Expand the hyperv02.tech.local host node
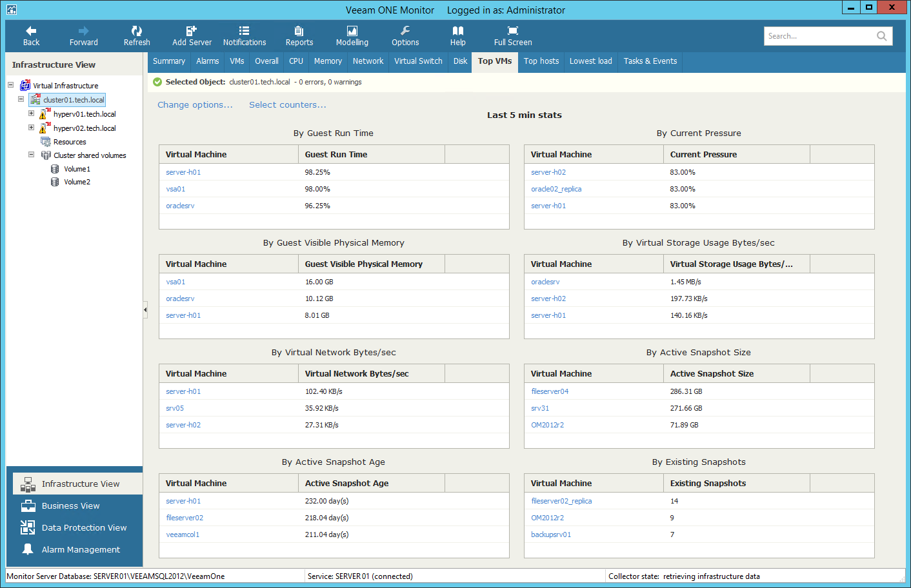Image resolution: width=911 pixels, height=588 pixels. coord(31,128)
